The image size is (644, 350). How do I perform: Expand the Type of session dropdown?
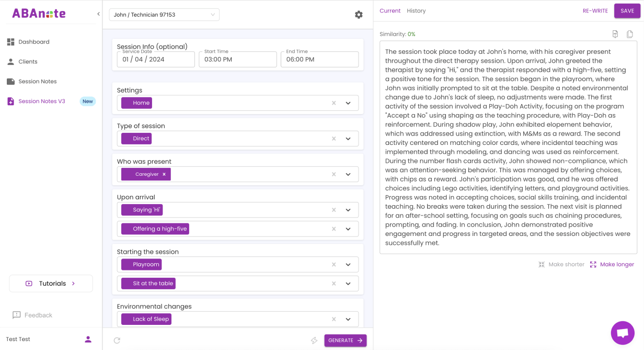click(x=348, y=138)
